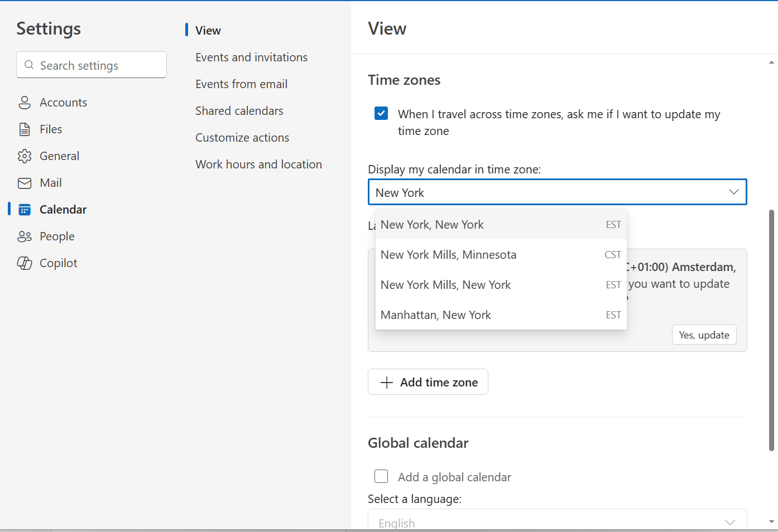The image size is (778, 532).
Task: Click the Copilot icon in sidebar
Action: coord(25,263)
